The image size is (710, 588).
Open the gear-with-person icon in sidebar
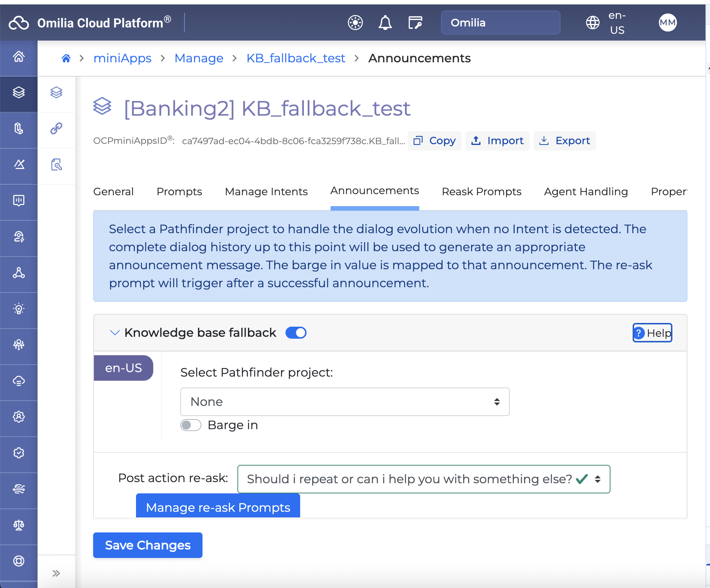19,417
